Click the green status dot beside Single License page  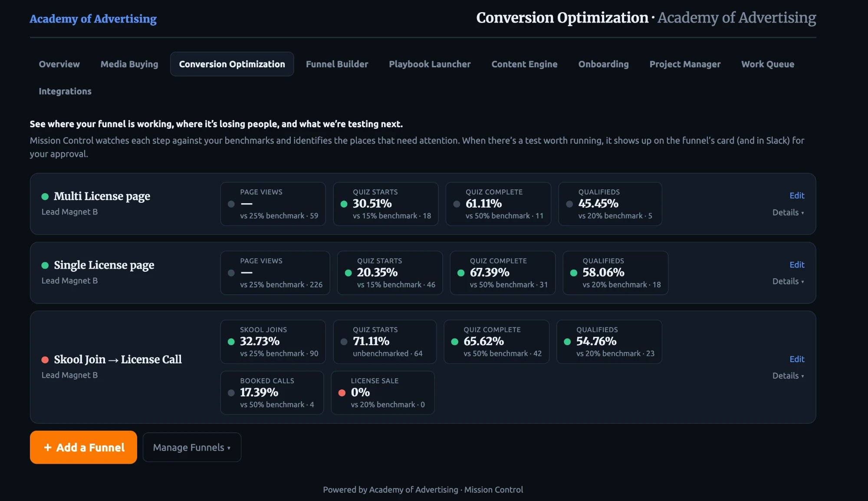pyautogui.click(x=45, y=265)
